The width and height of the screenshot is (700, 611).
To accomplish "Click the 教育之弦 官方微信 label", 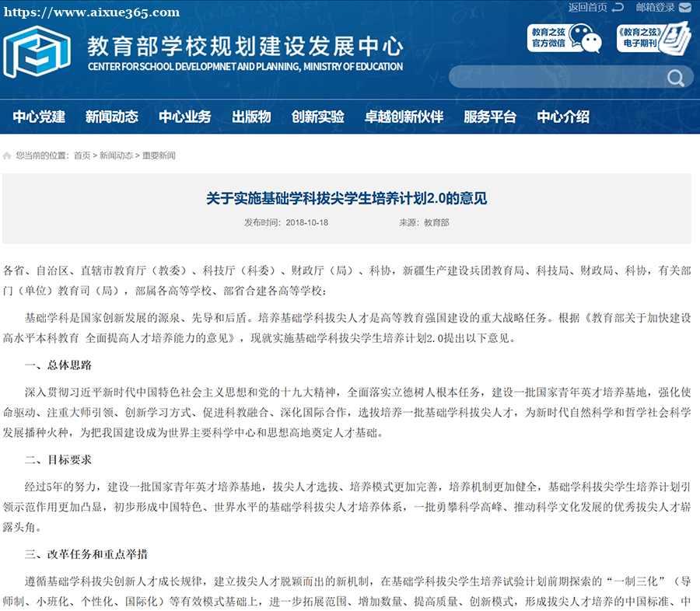I will click(548, 38).
